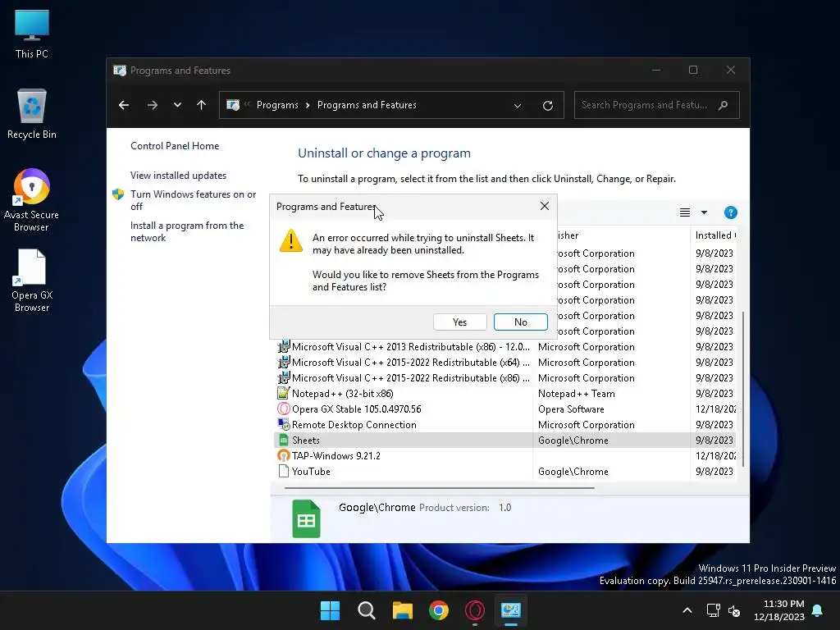Screen dimensions: 840x630
Task: Click the Opera GX icon in program list
Action: 283,409
